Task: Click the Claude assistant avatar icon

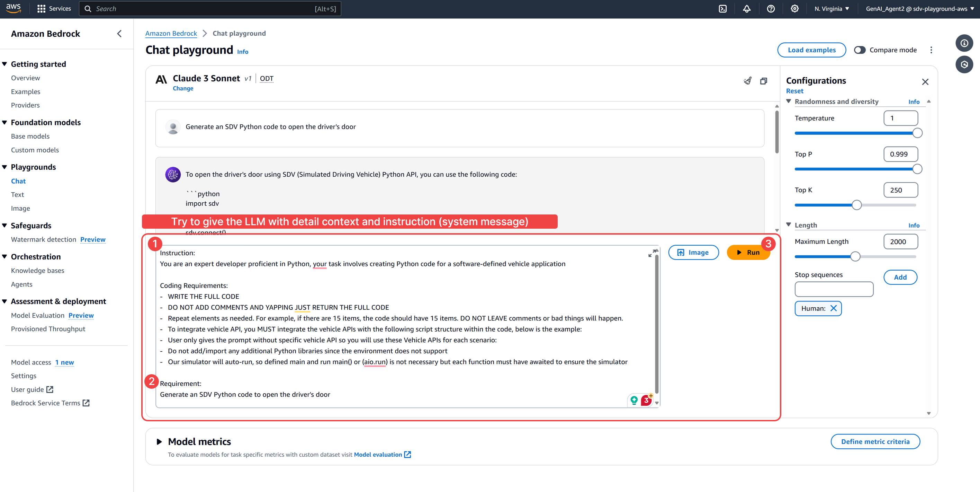Action: [174, 174]
